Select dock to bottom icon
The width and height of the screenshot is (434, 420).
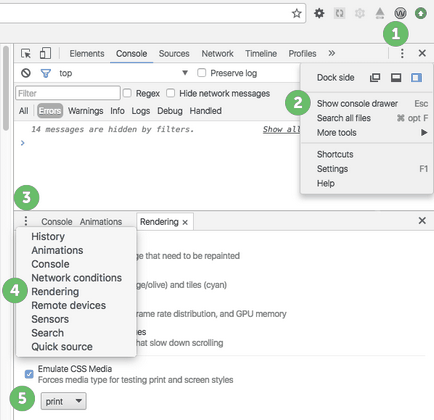click(x=396, y=78)
